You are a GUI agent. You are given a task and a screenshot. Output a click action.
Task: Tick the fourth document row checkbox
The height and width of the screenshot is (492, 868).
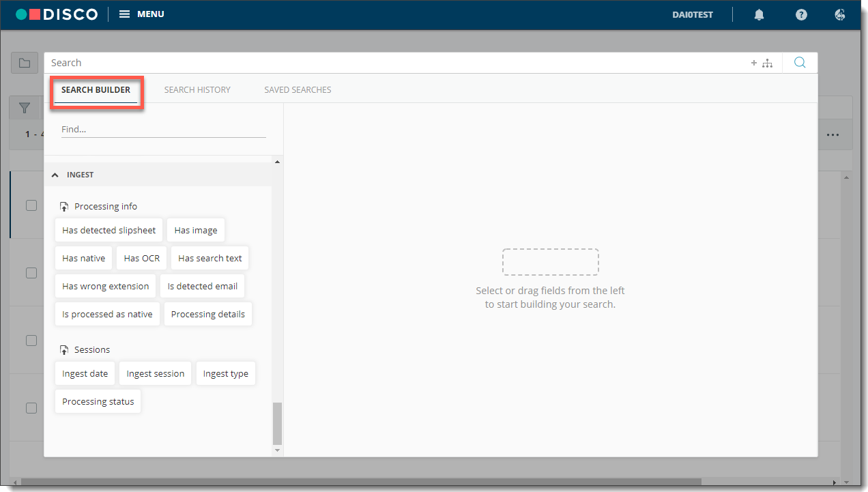point(31,408)
